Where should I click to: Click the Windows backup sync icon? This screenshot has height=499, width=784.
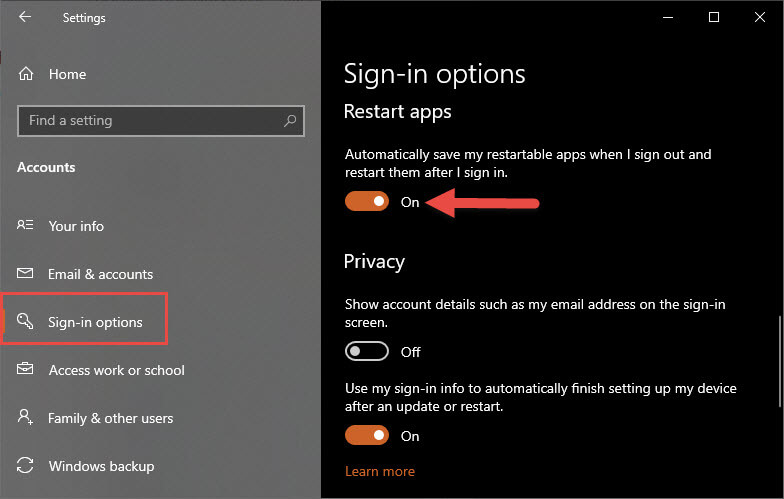pos(25,465)
